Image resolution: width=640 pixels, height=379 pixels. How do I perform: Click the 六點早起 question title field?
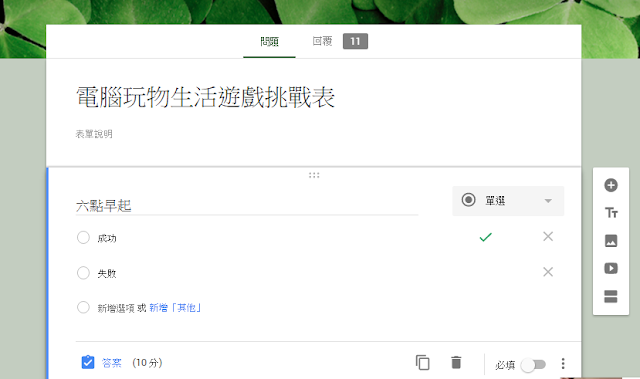[247, 205]
